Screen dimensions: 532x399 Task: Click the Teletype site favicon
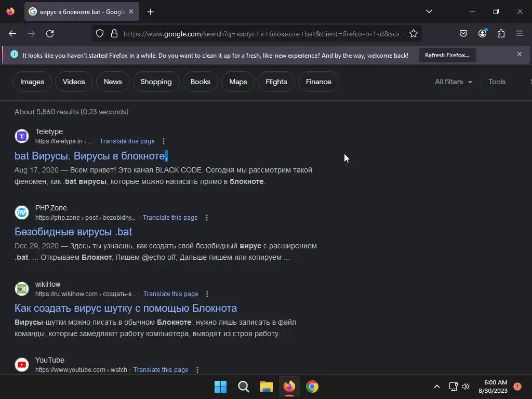[22, 136]
